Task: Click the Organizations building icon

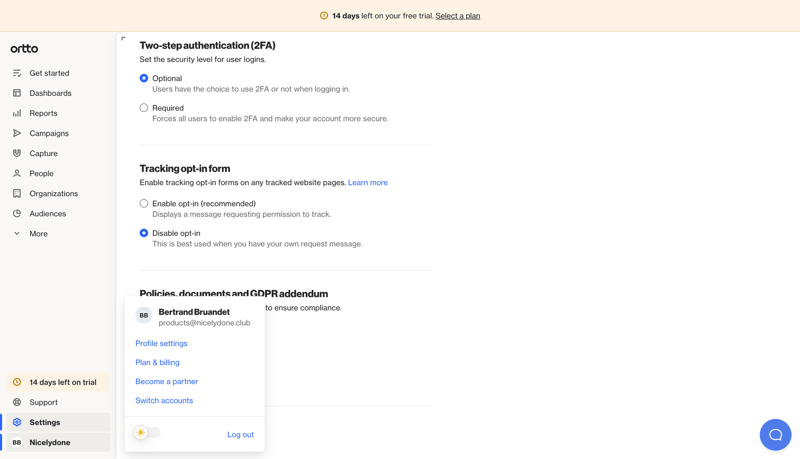Action: (17, 193)
